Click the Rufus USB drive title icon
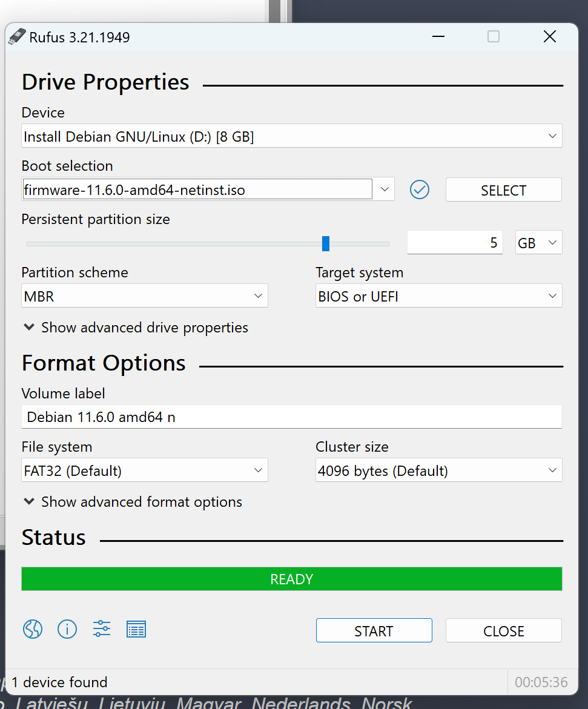The image size is (588, 709). click(17, 38)
